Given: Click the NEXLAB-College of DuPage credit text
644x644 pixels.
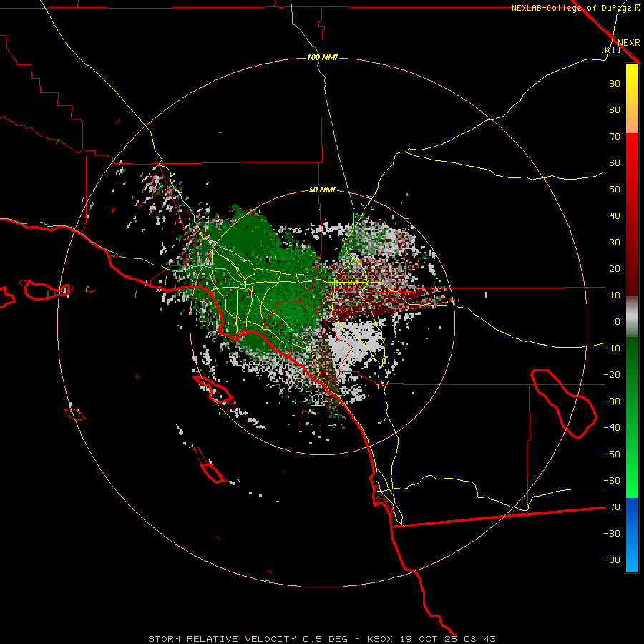Looking at the screenshot, I should 575,8.
